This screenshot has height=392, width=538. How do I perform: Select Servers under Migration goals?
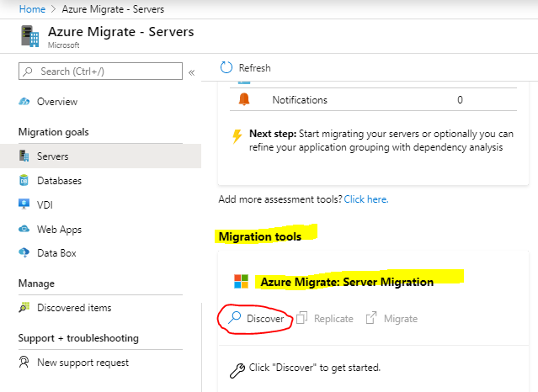pos(100,156)
